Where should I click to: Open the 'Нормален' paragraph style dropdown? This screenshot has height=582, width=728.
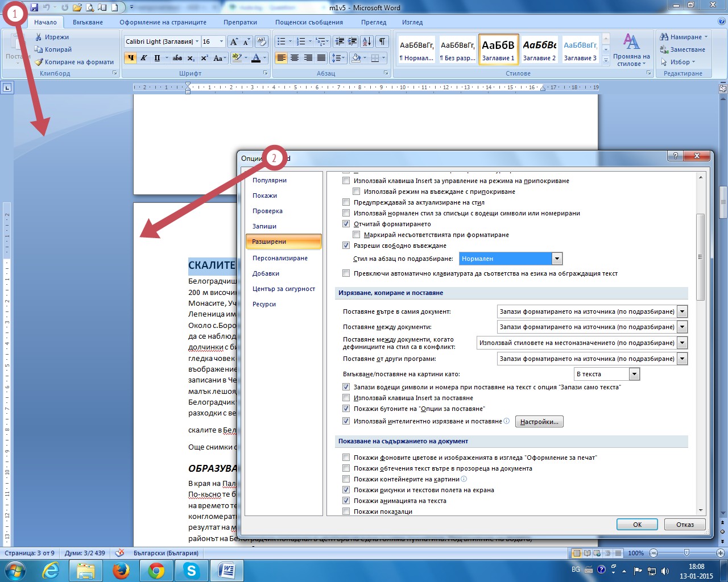(x=557, y=259)
